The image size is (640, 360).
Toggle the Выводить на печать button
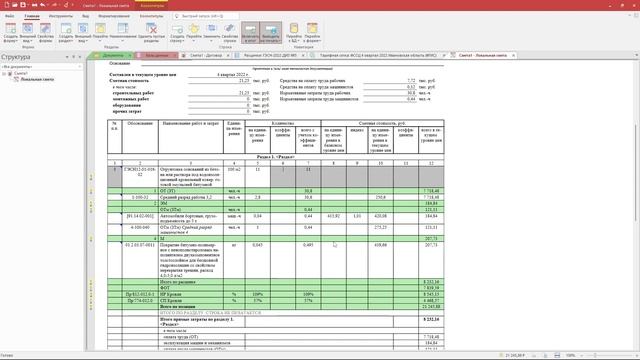click(271, 33)
